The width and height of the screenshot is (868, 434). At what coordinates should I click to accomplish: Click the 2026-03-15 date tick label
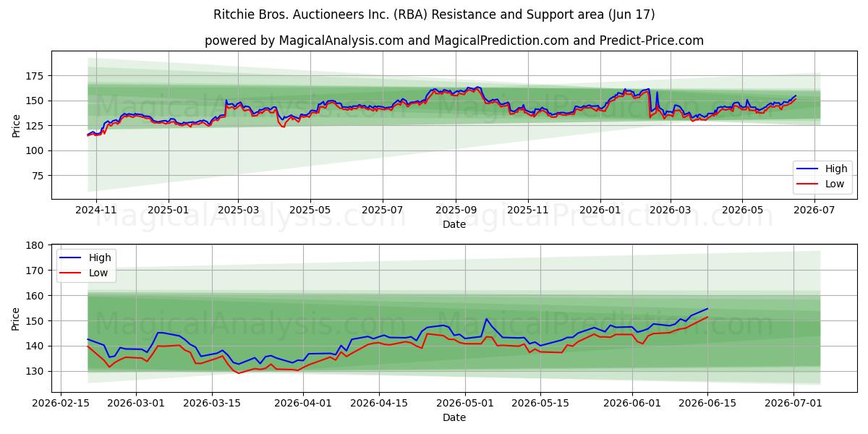tap(212, 402)
